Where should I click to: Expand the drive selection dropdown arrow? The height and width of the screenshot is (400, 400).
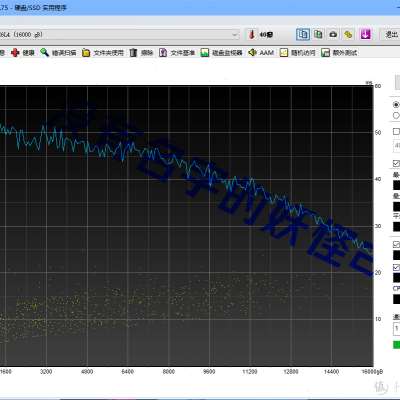[x=235, y=34]
